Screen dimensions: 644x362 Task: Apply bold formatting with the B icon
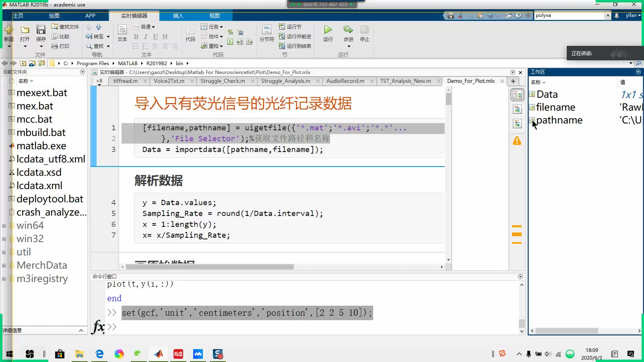136,37
